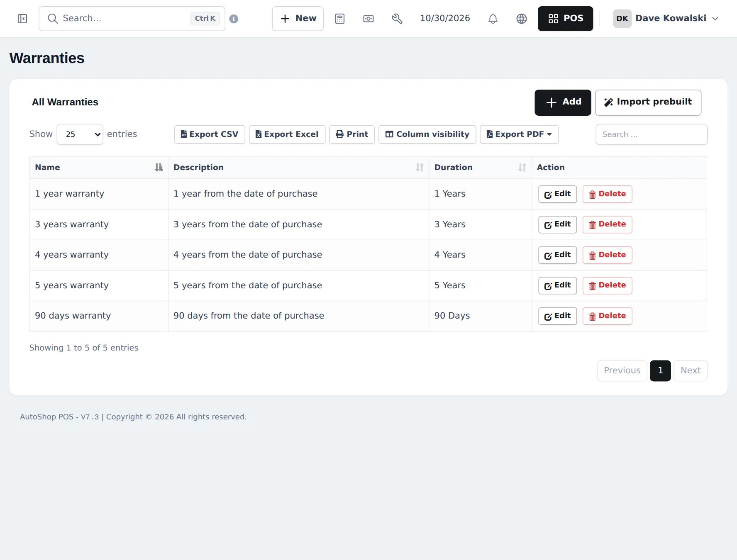The width and height of the screenshot is (737, 560).
Task: Focus the table Search field
Action: [652, 134]
